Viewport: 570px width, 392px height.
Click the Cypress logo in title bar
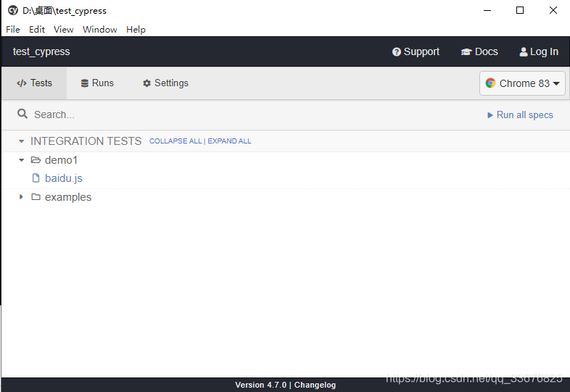point(13,10)
